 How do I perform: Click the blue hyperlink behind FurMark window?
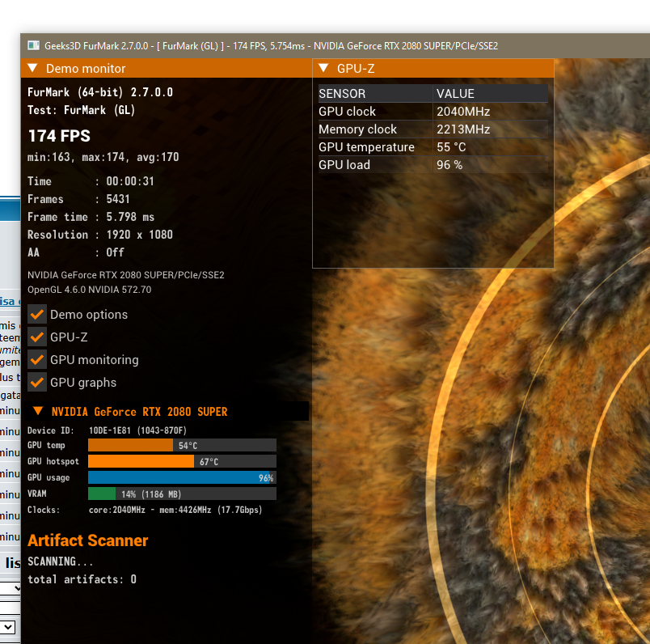[x=9, y=301]
